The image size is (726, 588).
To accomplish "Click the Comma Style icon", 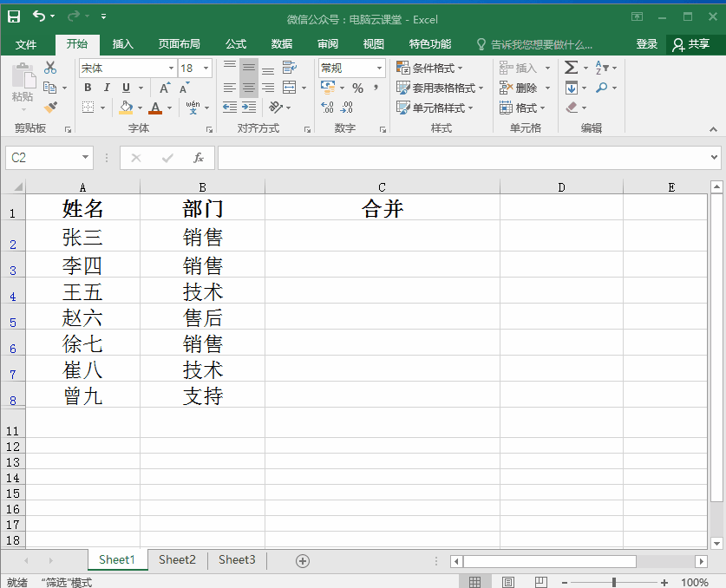I will pyautogui.click(x=376, y=87).
